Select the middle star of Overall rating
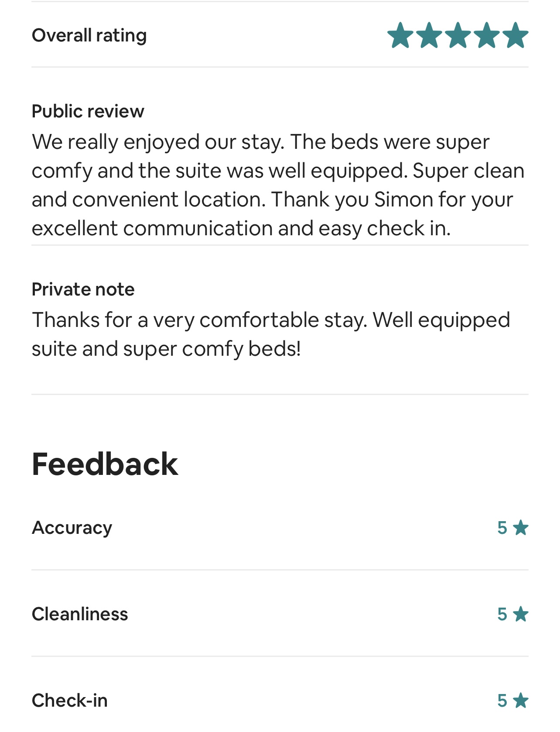 coord(458,35)
